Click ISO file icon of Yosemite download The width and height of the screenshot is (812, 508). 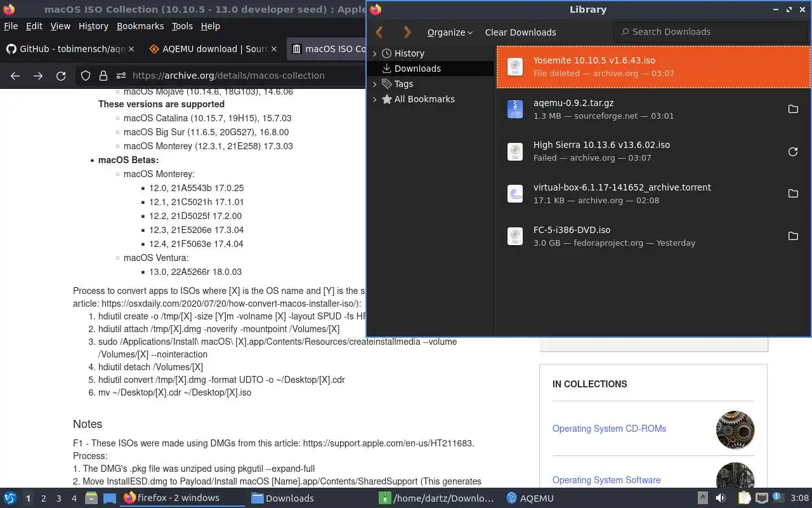pyautogui.click(x=515, y=67)
